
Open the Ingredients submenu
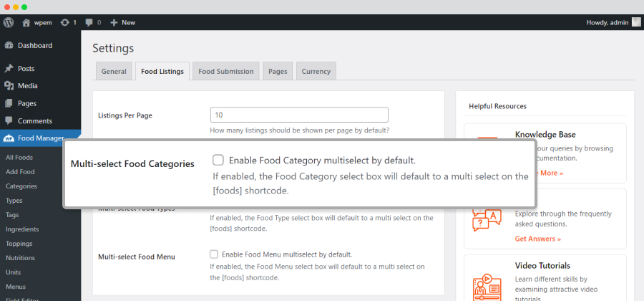pyautogui.click(x=22, y=229)
